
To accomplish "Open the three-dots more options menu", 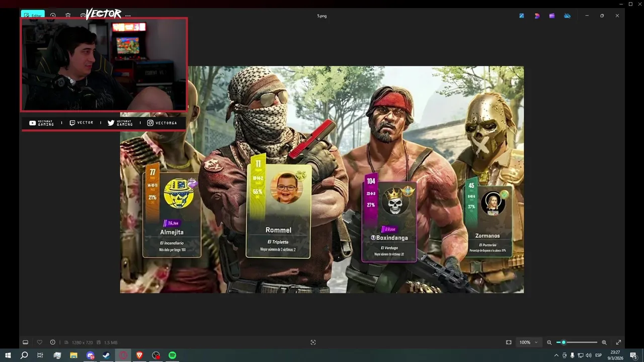I will pos(128,16).
